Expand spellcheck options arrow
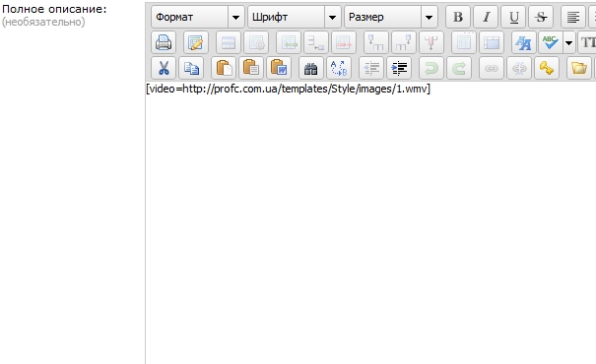The width and height of the screenshot is (596, 364). click(569, 42)
